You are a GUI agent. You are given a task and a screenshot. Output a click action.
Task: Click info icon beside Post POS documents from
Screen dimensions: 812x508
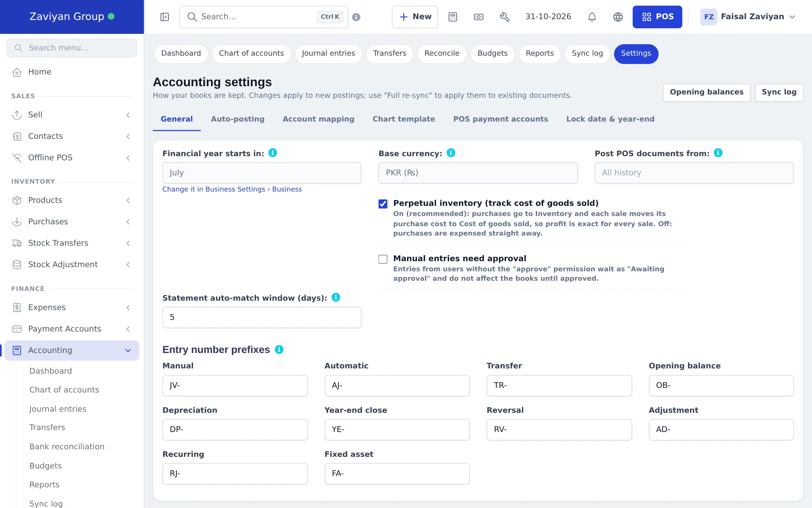point(718,153)
